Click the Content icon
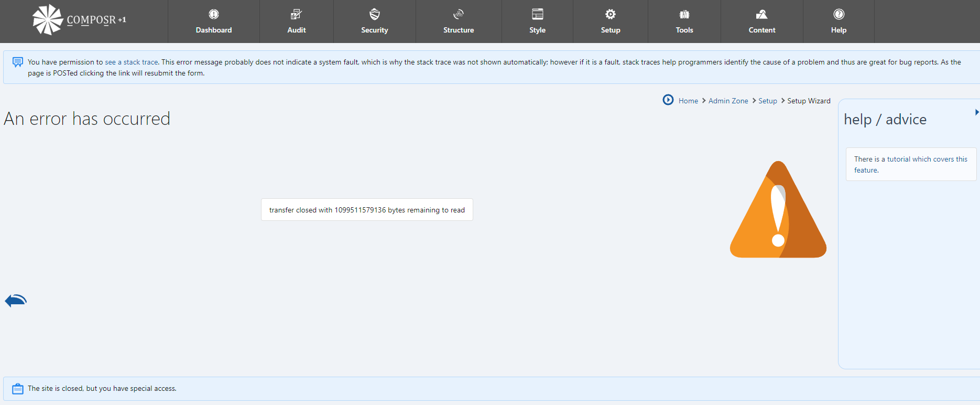The height and width of the screenshot is (405, 980). click(x=761, y=14)
